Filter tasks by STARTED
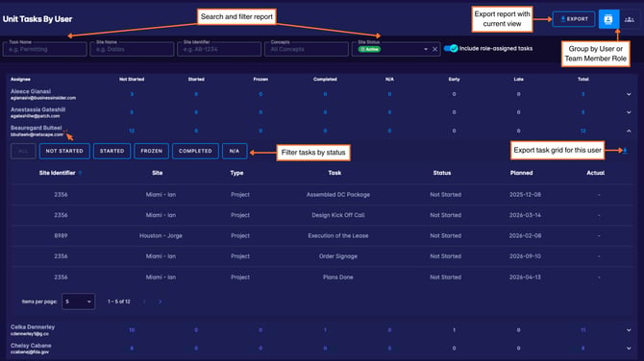 [111, 151]
